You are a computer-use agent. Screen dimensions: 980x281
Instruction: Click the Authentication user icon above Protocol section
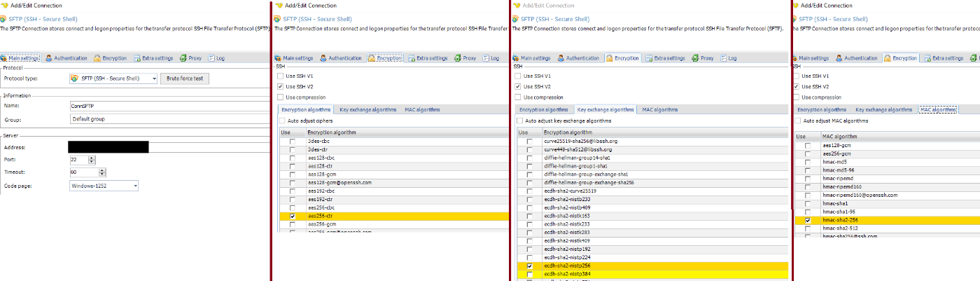(x=48, y=58)
